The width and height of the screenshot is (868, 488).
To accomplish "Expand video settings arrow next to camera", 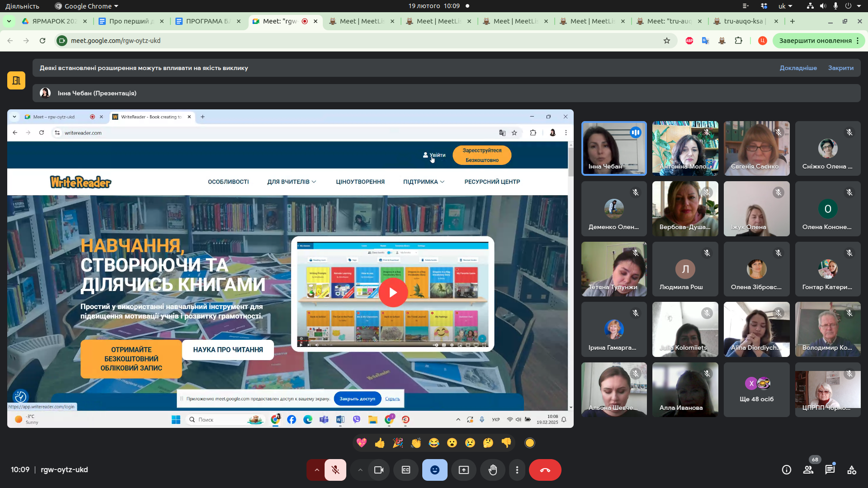I will [360, 470].
